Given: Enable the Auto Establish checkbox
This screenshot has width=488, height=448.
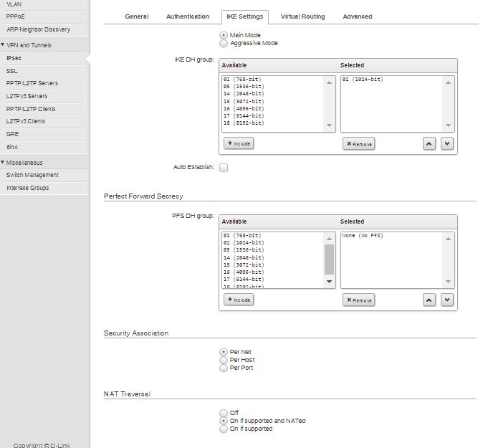Looking at the screenshot, I should pos(224,168).
